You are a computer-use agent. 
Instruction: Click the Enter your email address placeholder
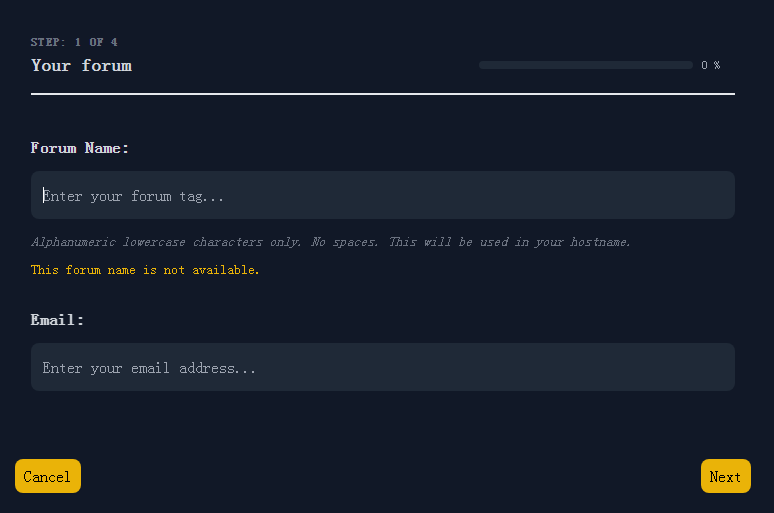pos(149,368)
